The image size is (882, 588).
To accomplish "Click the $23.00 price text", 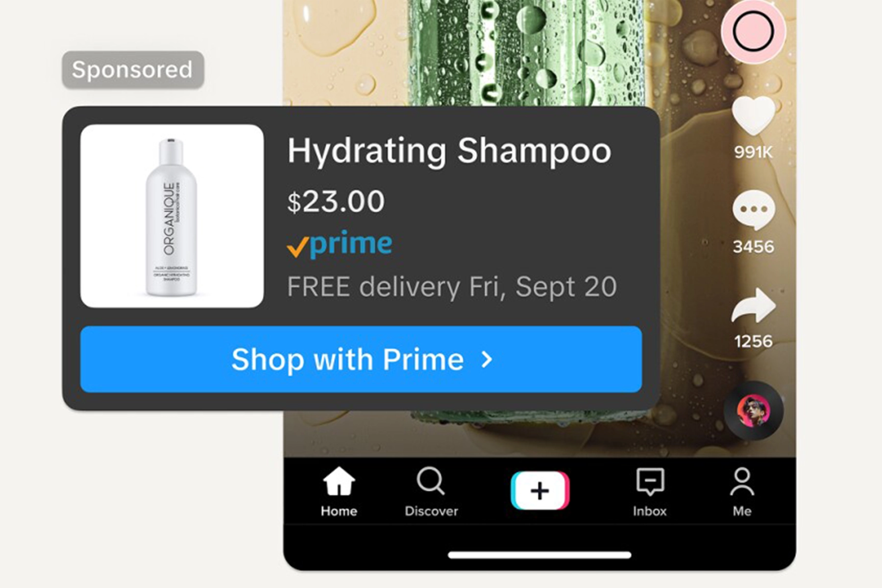I will [336, 201].
